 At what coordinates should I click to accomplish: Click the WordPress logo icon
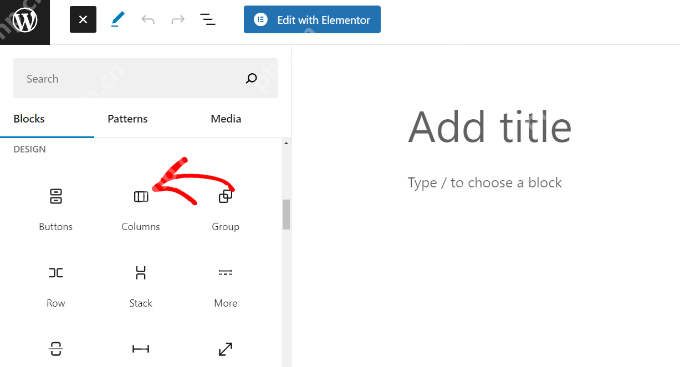pyautogui.click(x=25, y=20)
